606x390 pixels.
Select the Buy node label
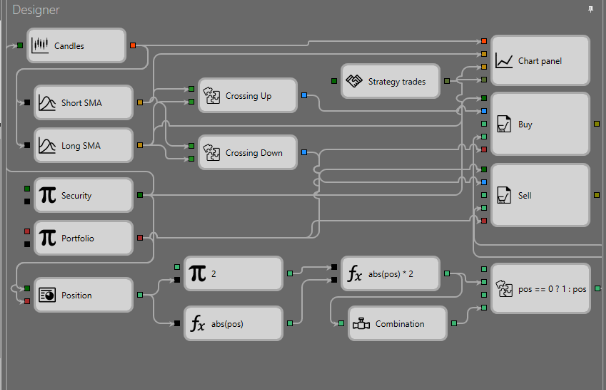(x=525, y=124)
